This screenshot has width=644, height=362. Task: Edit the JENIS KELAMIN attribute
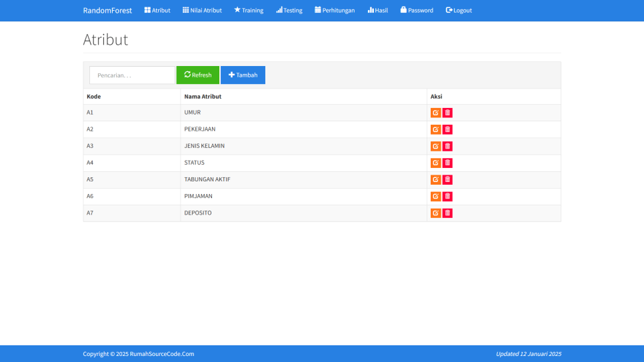coord(435,146)
